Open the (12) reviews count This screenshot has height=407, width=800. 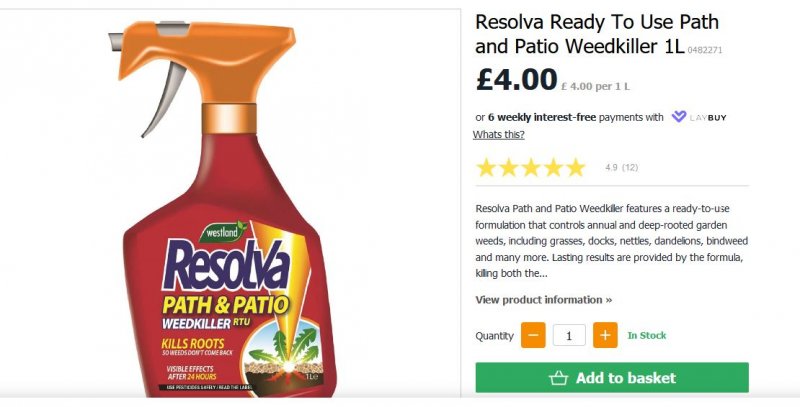[630, 168]
